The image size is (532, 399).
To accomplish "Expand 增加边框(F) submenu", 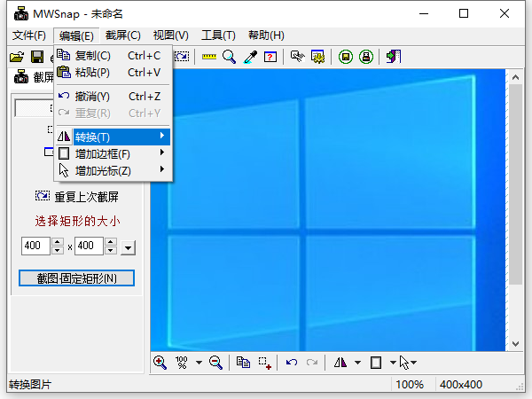I will point(113,153).
